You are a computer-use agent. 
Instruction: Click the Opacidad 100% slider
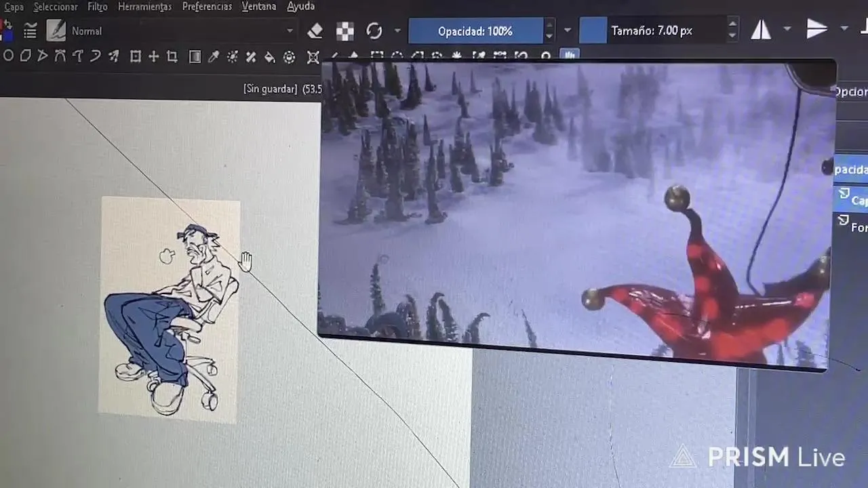point(475,31)
